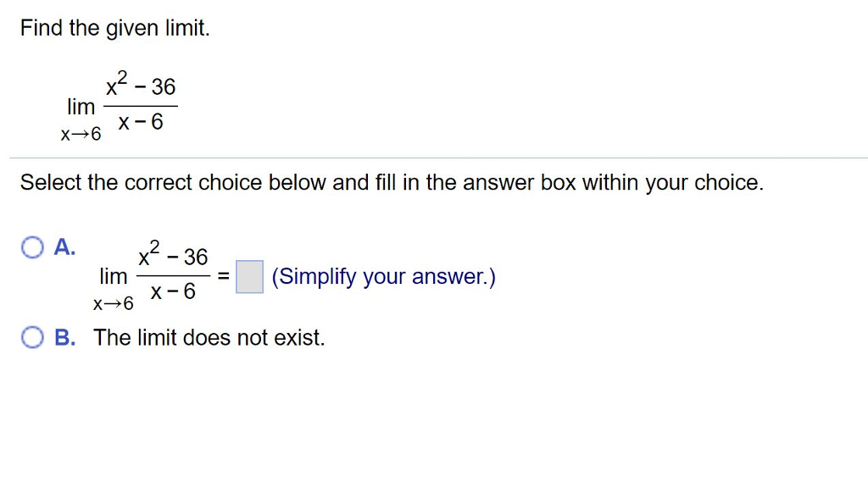This screenshot has height=493, width=868.
Task: Click numerator "x² − 36" in choice A
Action: click(172, 257)
